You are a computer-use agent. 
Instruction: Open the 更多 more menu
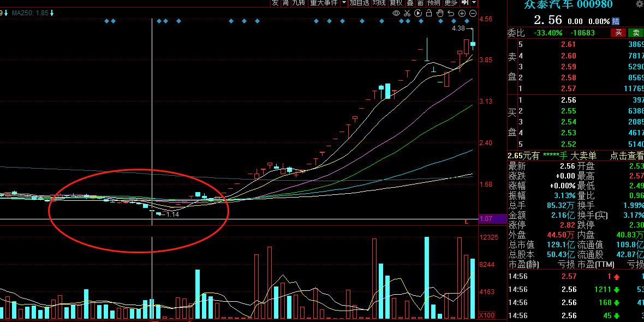(451, 3)
